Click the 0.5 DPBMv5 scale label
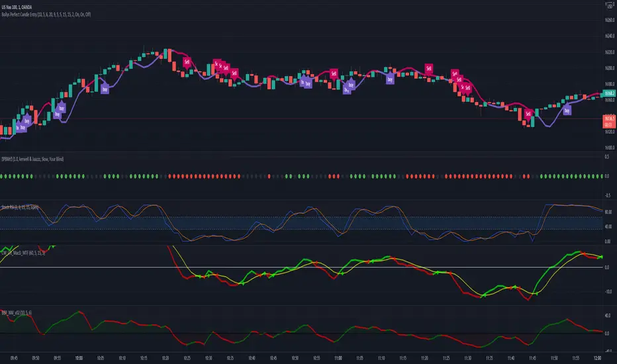This screenshot has width=617, height=364. click(607, 157)
